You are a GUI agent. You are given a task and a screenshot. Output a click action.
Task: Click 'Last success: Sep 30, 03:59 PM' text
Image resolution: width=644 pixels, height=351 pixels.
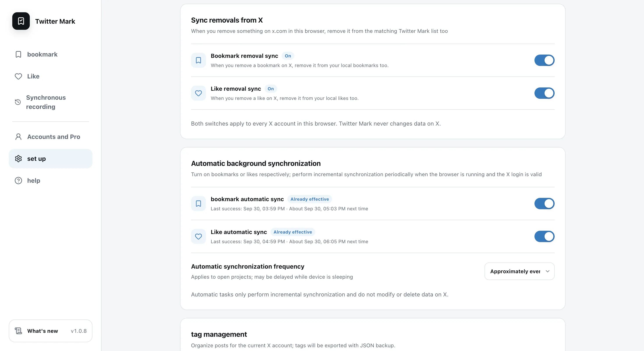[x=248, y=209]
